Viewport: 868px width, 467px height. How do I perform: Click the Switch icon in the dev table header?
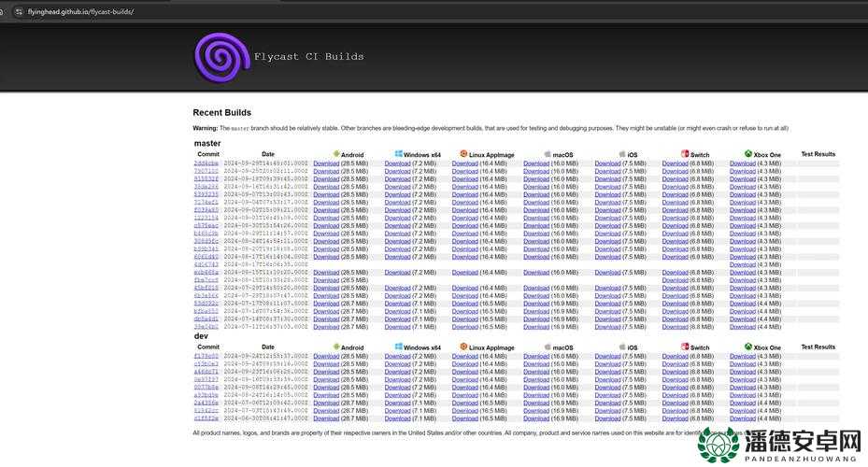coord(685,347)
